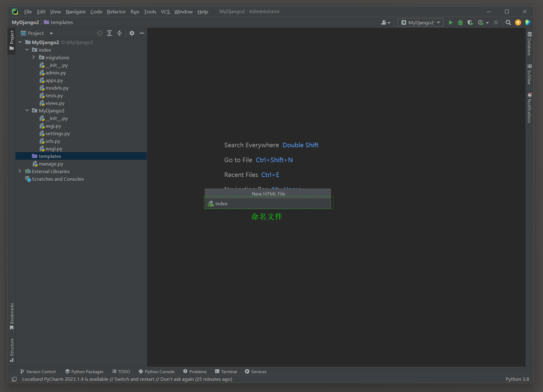Open the Services tab
This screenshot has width=543, height=392.
(x=256, y=372)
